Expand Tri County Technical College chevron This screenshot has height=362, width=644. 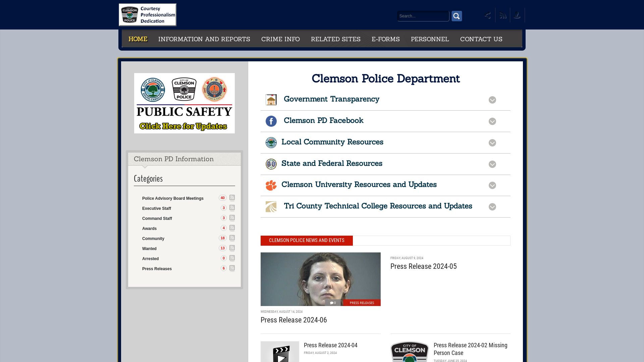pos(492,207)
